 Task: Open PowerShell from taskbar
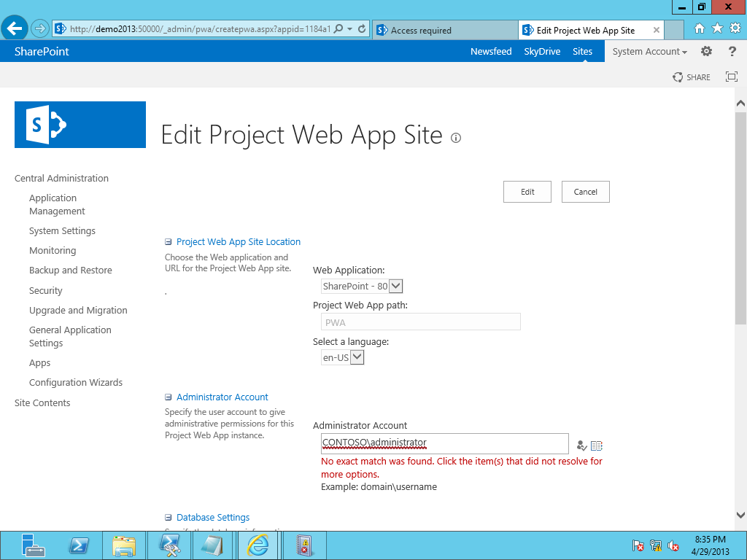pos(79,545)
